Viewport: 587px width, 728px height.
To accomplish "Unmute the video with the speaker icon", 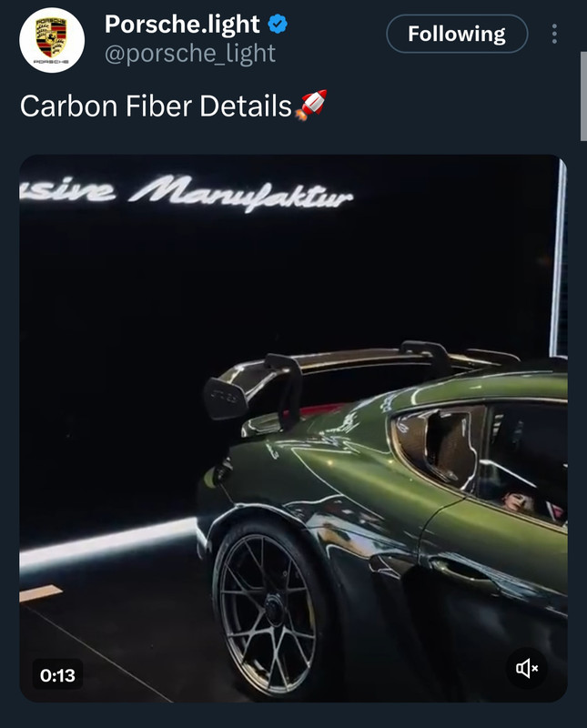I will pos(527,668).
